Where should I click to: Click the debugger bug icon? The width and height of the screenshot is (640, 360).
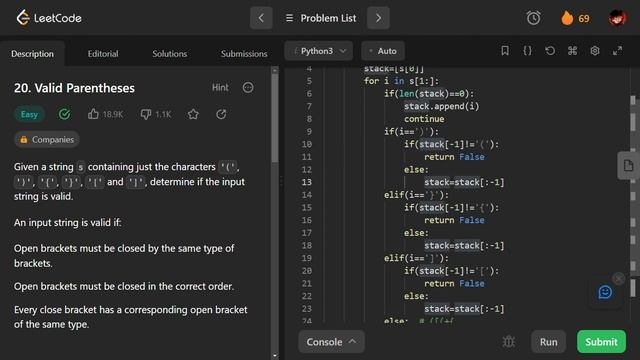(x=508, y=342)
